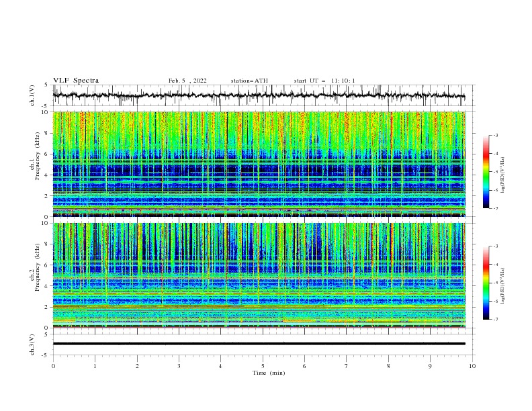Click the ch.1 PSD color bar
This screenshot has width=532, height=411.
point(486,171)
